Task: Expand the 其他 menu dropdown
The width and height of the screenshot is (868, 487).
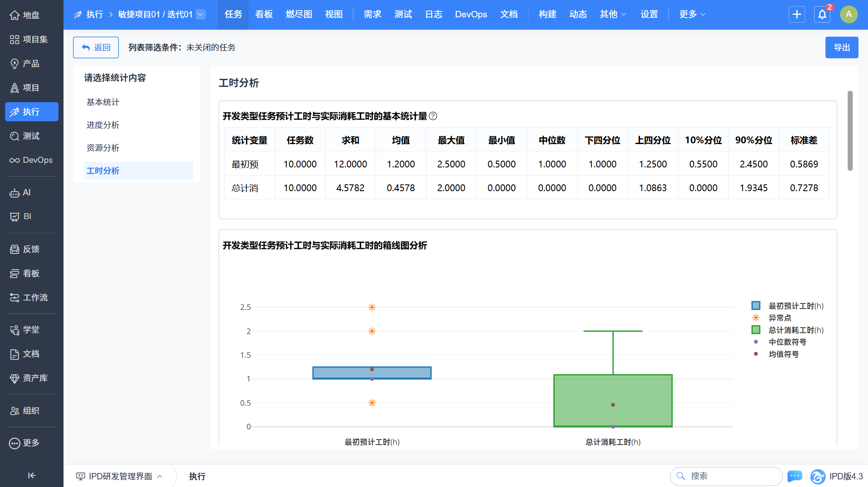Action: [613, 14]
